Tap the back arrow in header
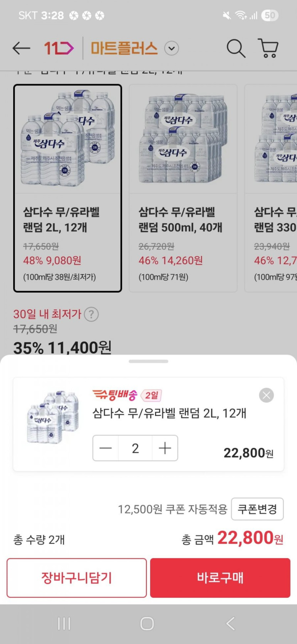297x644 pixels. click(21, 48)
